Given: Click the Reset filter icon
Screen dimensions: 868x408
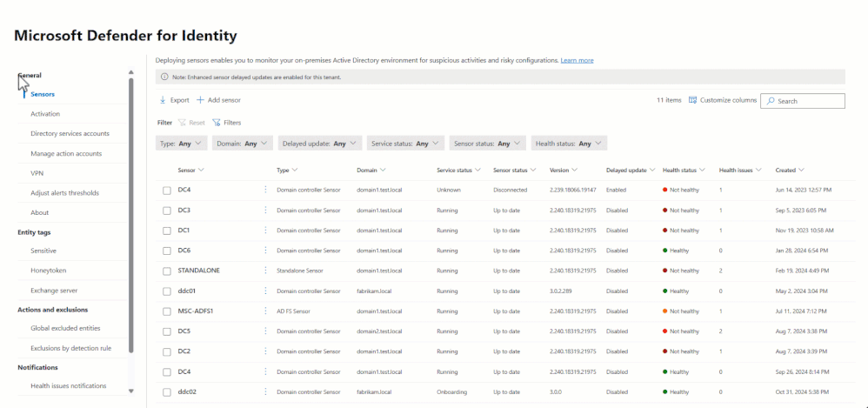Looking at the screenshot, I should click(182, 123).
